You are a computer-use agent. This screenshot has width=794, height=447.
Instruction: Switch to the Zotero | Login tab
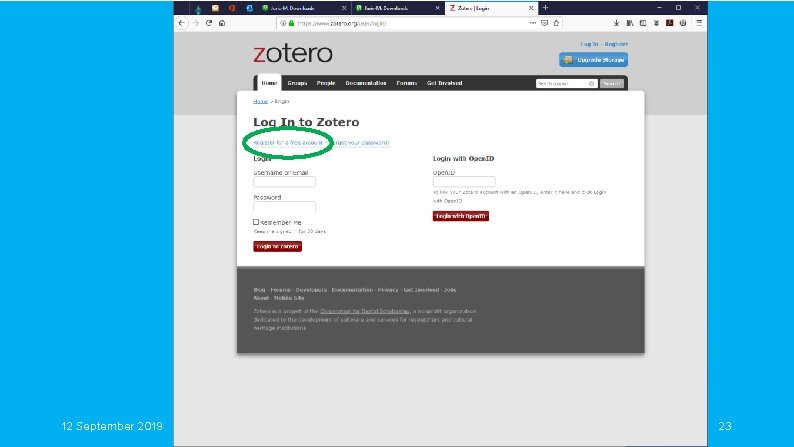click(490, 8)
